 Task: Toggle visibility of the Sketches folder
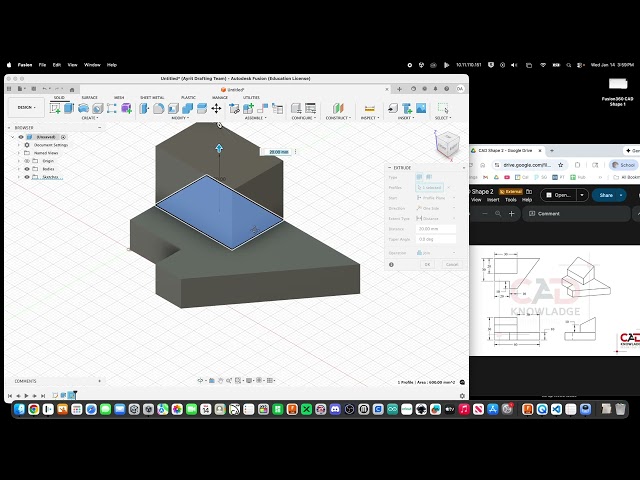(27, 177)
